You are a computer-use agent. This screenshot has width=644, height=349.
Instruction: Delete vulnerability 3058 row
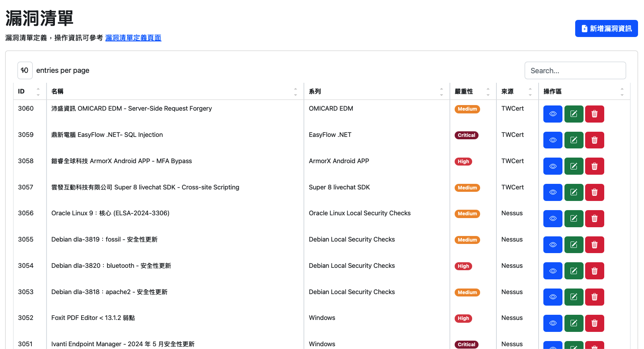coord(594,166)
